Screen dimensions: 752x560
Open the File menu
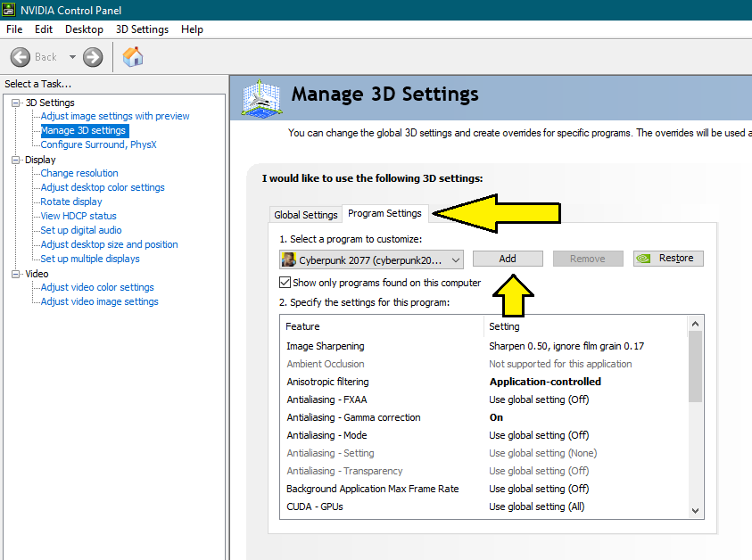pyautogui.click(x=14, y=29)
